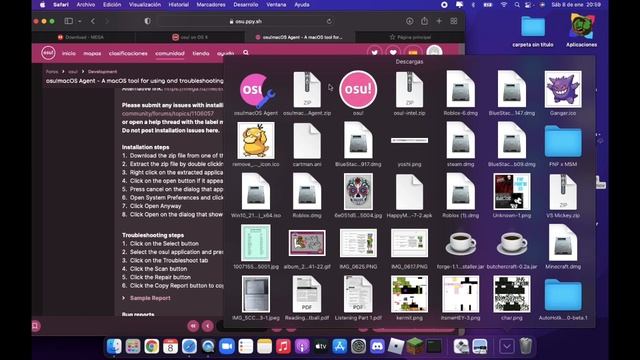Screen dimensions: 640x360
Task: Open Discord from the Dock
Action: (377, 347)
